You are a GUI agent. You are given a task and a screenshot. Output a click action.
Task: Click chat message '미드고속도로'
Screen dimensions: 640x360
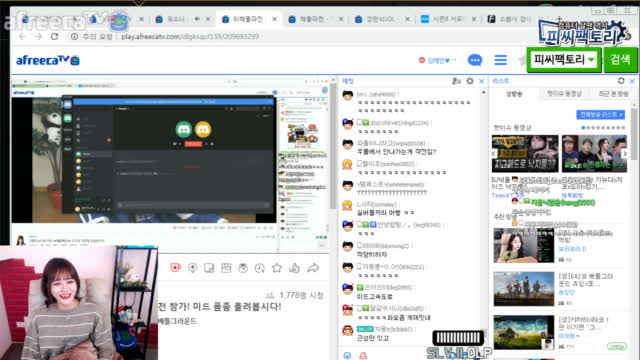pos(375,297)
